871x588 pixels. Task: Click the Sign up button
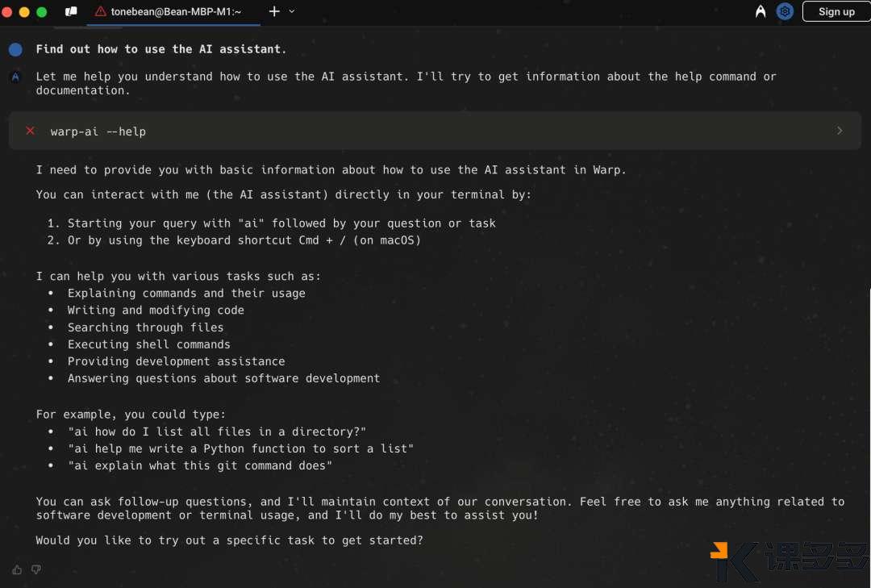[836, 11]
